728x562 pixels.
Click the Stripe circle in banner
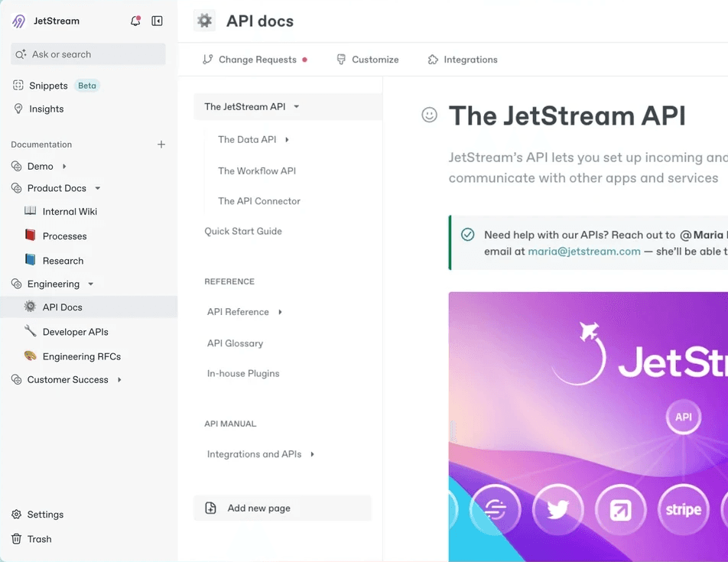pos(684,509)
